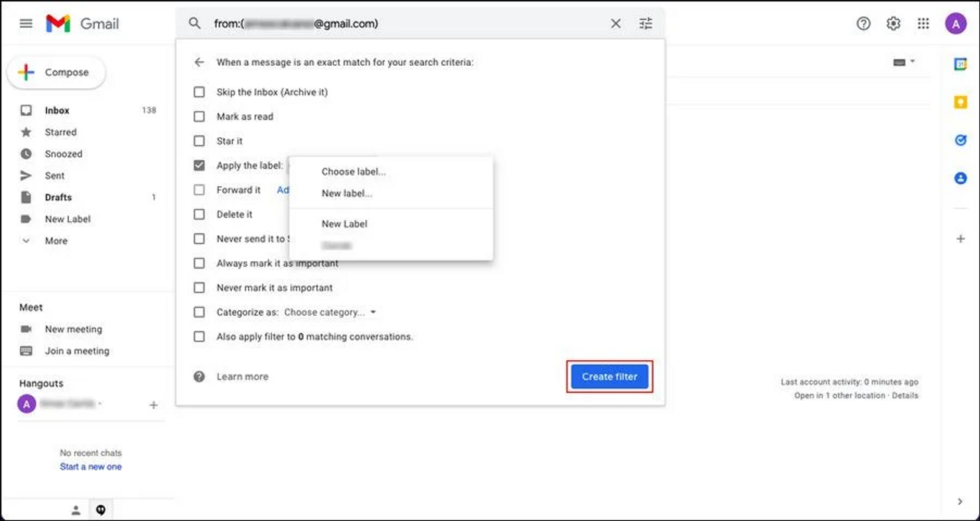
Task: Enable Skip the Inbox checkbox
Action: pyautogui.click(x=199, y=92)
